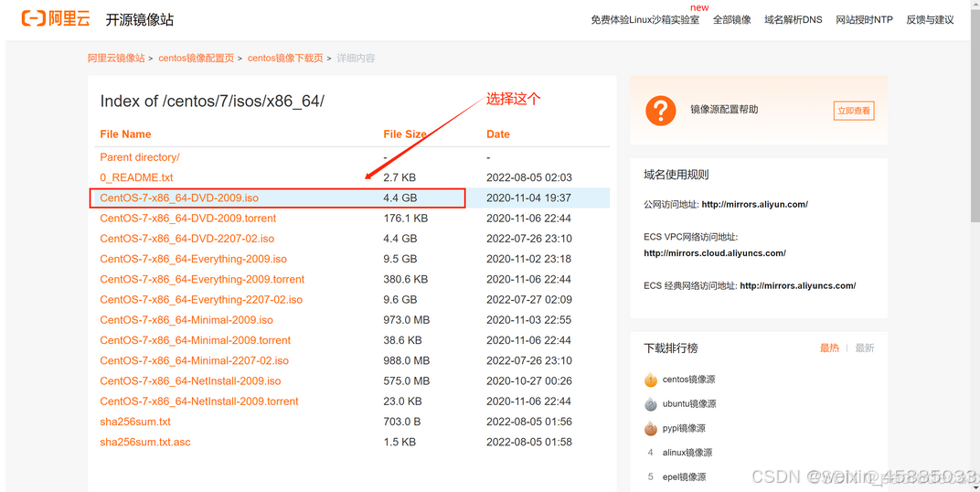This screenshot has height=492, width=980.
Task: Download CentOS-7-x86_64-Everything-2009.torrent
Action: 203,280
